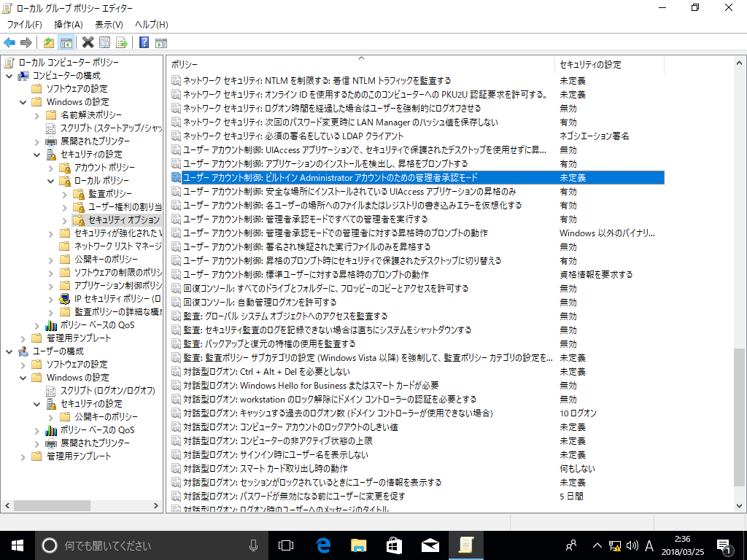Expand the アカウント ポリシー tree node

click(51, 167)
